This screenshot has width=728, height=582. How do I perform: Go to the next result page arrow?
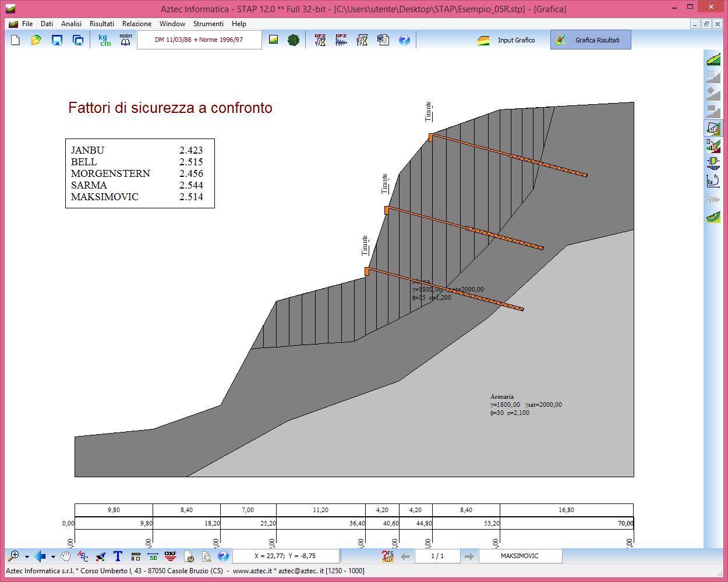point(469,556)
